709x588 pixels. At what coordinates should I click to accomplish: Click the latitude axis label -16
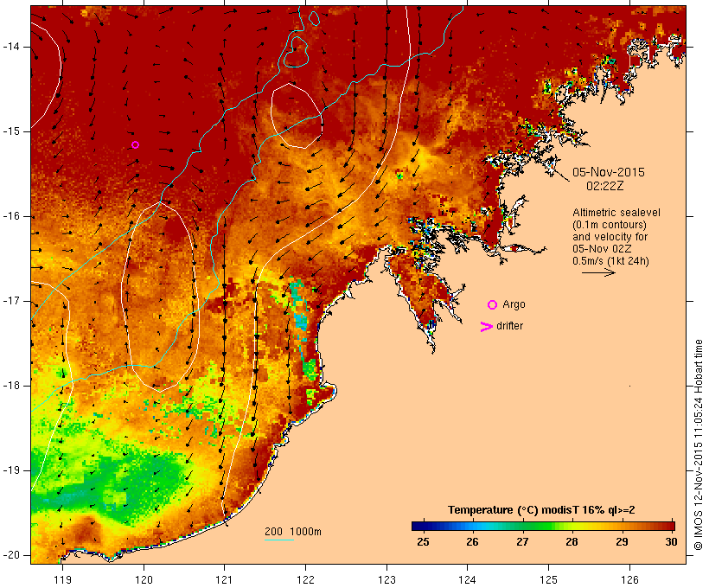point(10,216)
